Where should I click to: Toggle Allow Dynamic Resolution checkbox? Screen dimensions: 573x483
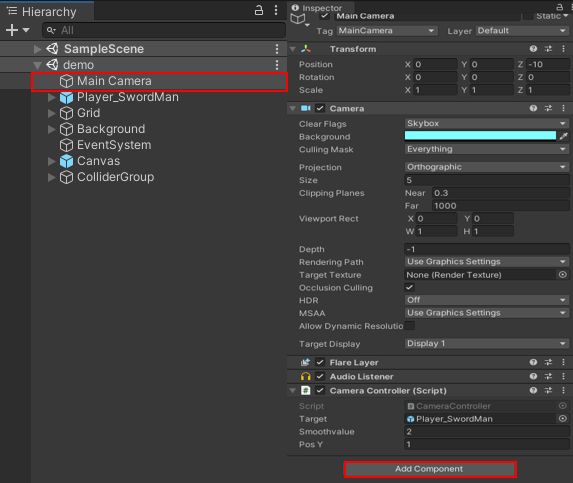[409, 326]
